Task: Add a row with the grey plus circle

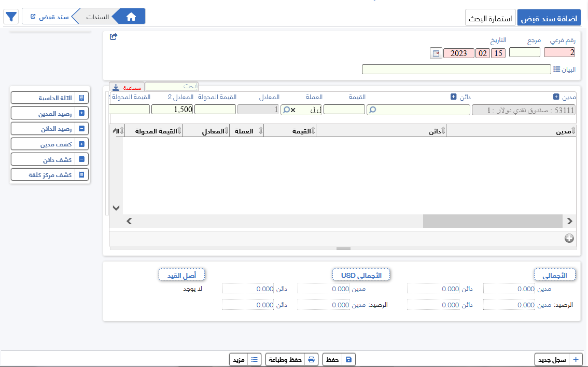Action: pos(569,238)
